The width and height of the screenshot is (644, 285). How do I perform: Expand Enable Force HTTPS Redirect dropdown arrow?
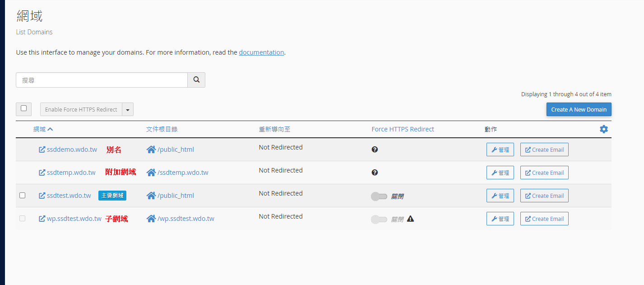click(x=128, y=110)
